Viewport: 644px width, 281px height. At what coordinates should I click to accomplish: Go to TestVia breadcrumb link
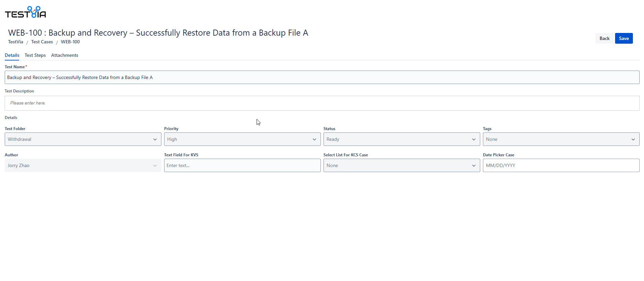15,42
